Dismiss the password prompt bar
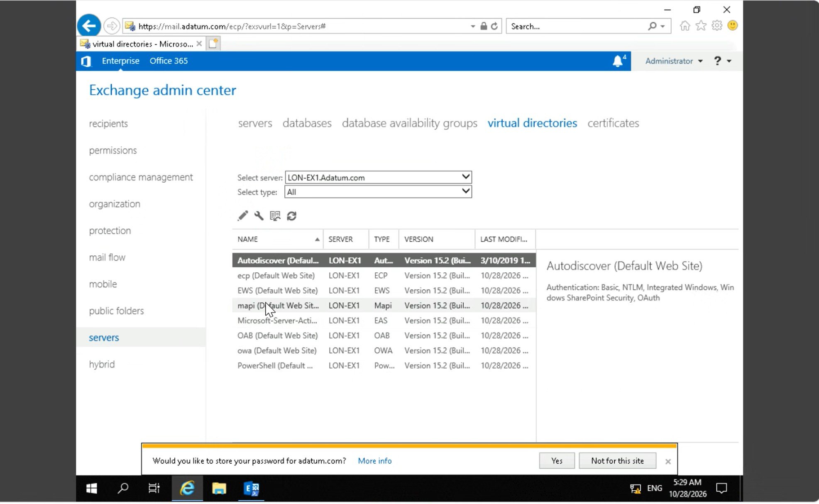 click(x=668, y=462)
